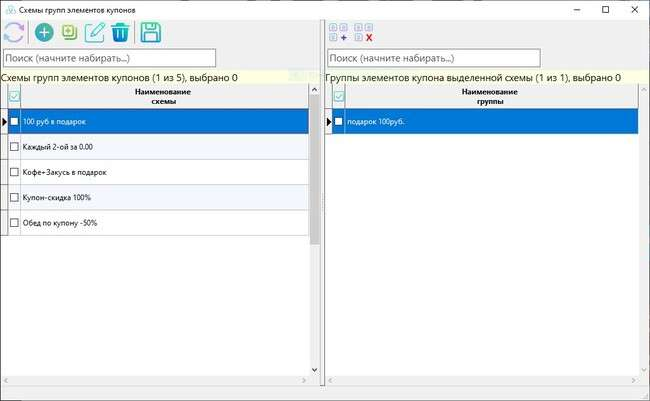Click the refresh icon in the toolbar

point(16,32)
